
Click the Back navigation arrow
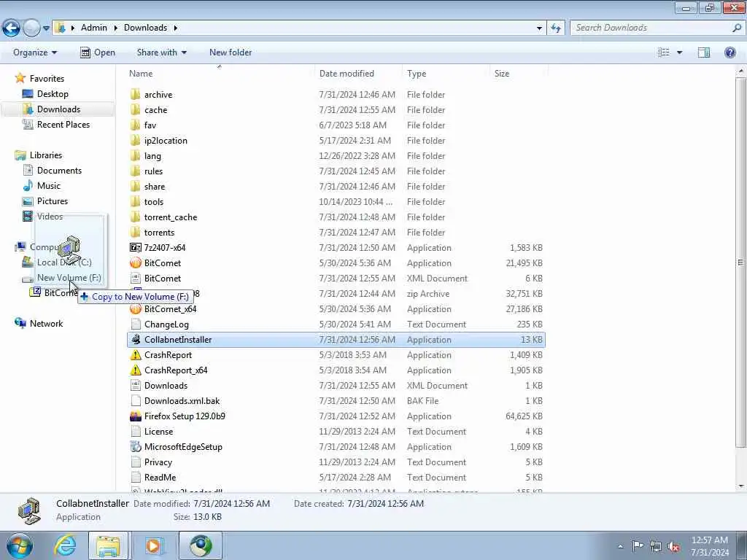pos(11,28)
